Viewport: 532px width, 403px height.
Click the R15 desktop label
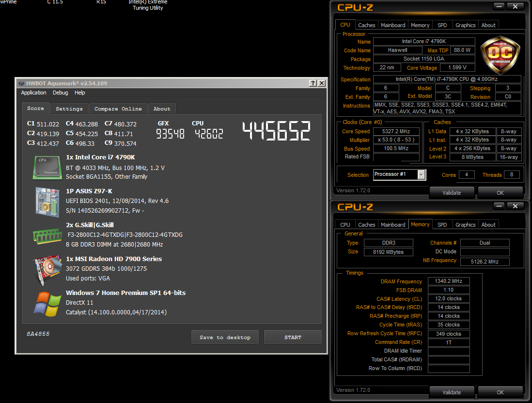[101, 2]
